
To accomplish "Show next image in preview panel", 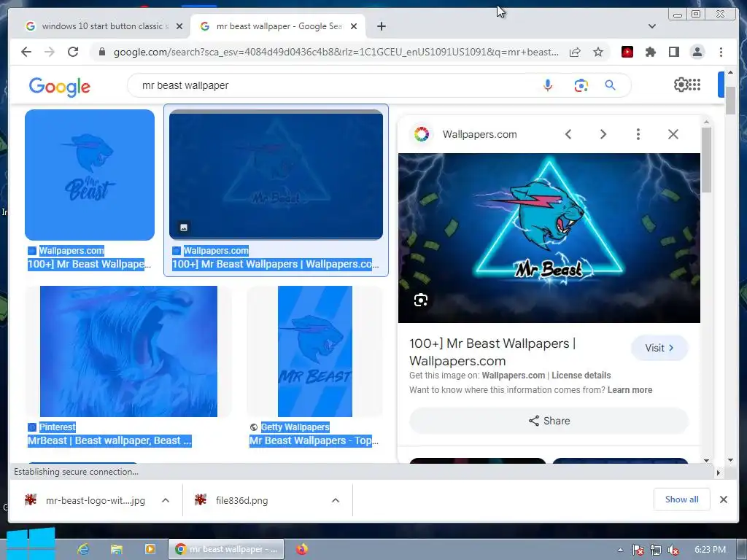I will (x=603, y=134).
